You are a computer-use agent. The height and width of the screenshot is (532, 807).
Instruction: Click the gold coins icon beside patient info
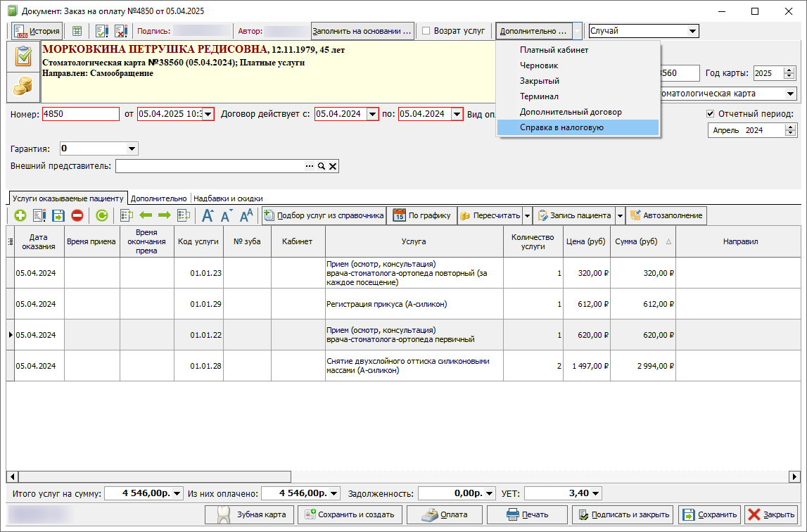23,87
